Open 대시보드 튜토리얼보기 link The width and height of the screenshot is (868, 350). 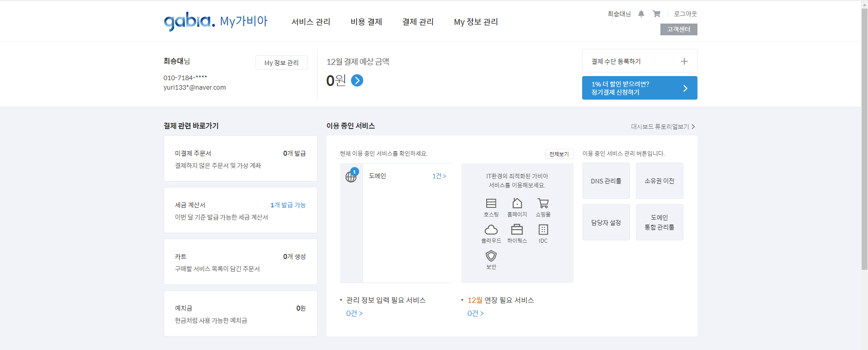click(x=663, y=127)
